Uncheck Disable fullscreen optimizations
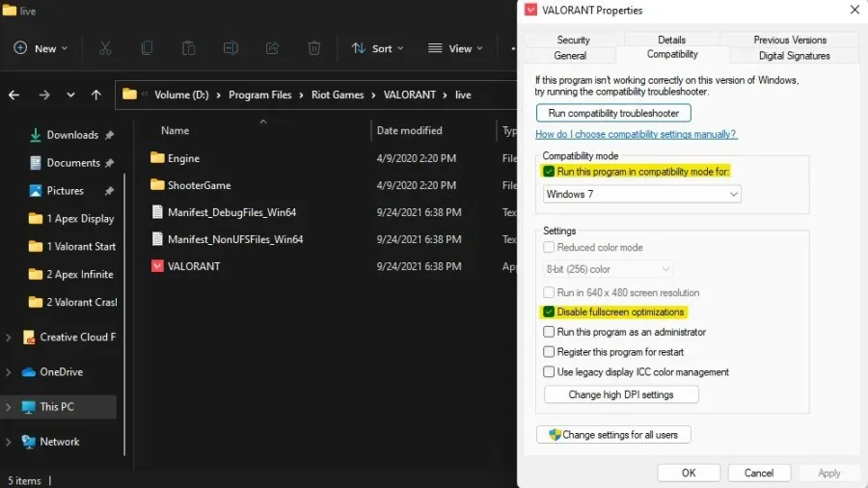868x488 pixels. coord(549,312)
